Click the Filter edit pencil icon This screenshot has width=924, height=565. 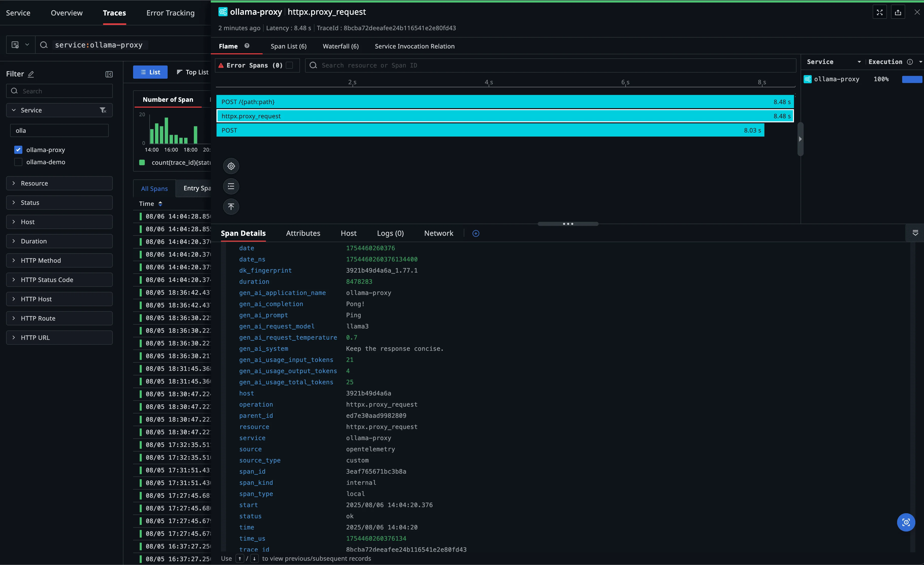[31, 74]
